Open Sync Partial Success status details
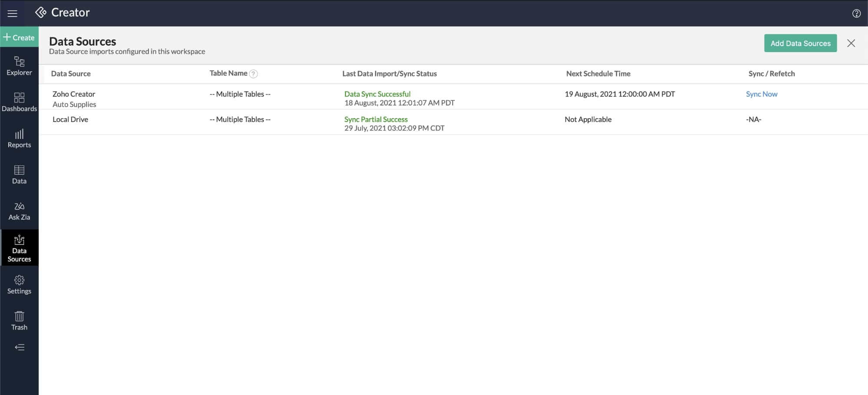The width and height of the screenshot is (868, 395). pos(375,119)
